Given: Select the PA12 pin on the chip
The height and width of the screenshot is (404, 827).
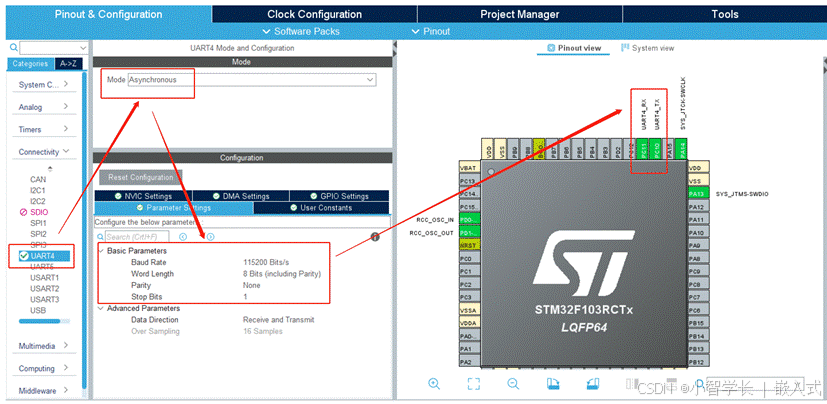Looking at the screenshot, I should (698, 207).
